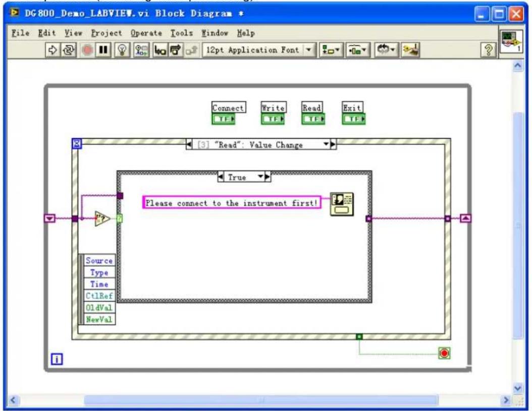Toggle Highlight Execution light bulb

tap(122, 50)
